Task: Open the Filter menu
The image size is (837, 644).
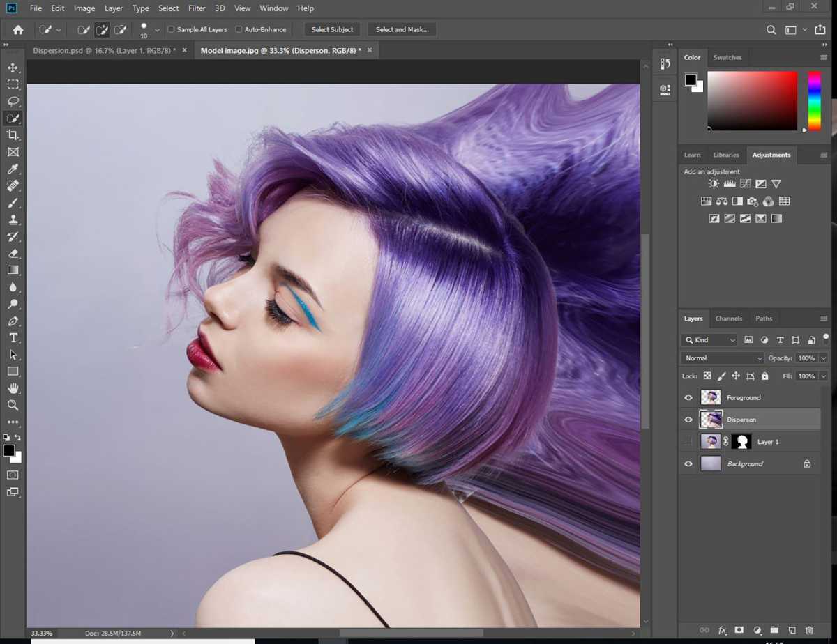Action: click(x=196, y=8)
